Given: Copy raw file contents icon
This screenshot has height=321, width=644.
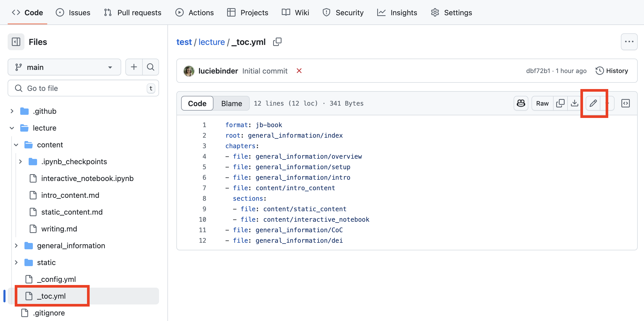Looking at the screenshot, I should tap(560, 103).
